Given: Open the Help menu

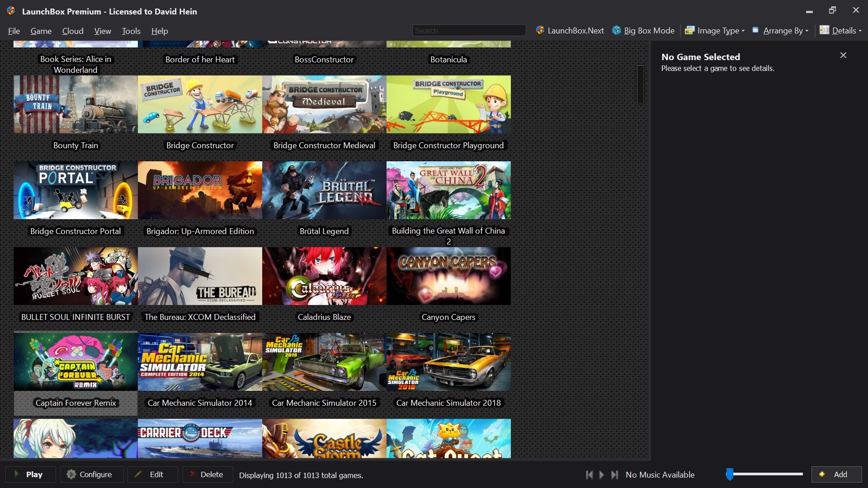Looking at the screenshot, I should pyautogui.click(x=160, y=31).
